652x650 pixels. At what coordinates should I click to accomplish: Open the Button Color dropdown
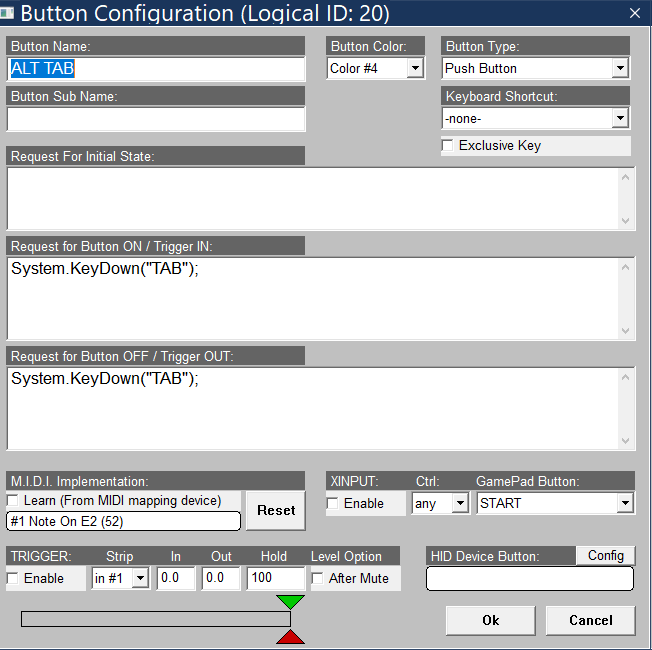415,68
